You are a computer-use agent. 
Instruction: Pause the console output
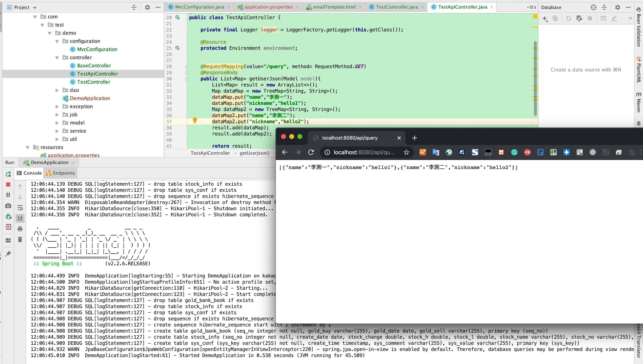click(8, 195)
